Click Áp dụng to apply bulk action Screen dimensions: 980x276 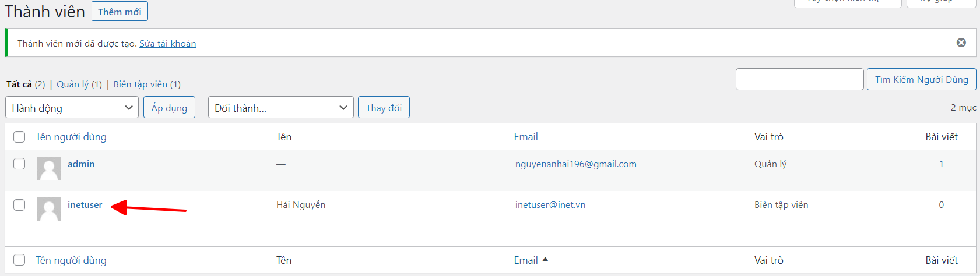(169, 108)
